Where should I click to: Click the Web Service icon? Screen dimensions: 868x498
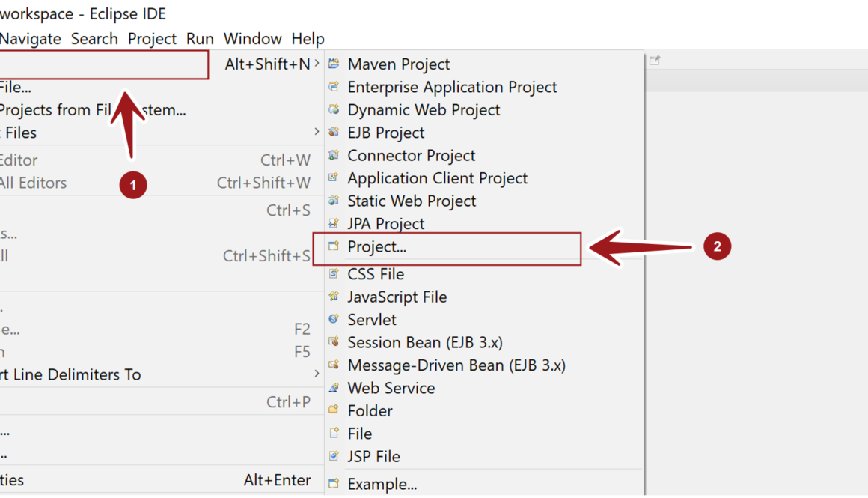(334, 388)
